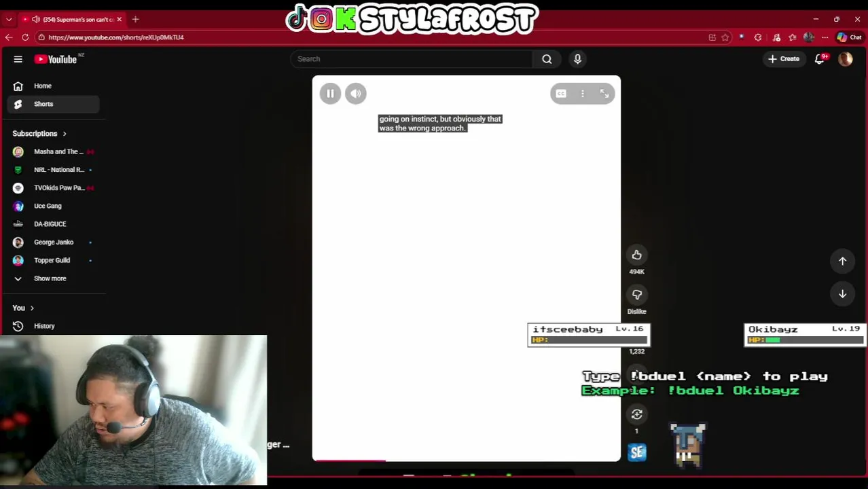Reload the current page
This screenshot has height=489, width=868.
(x=25, y=37)
